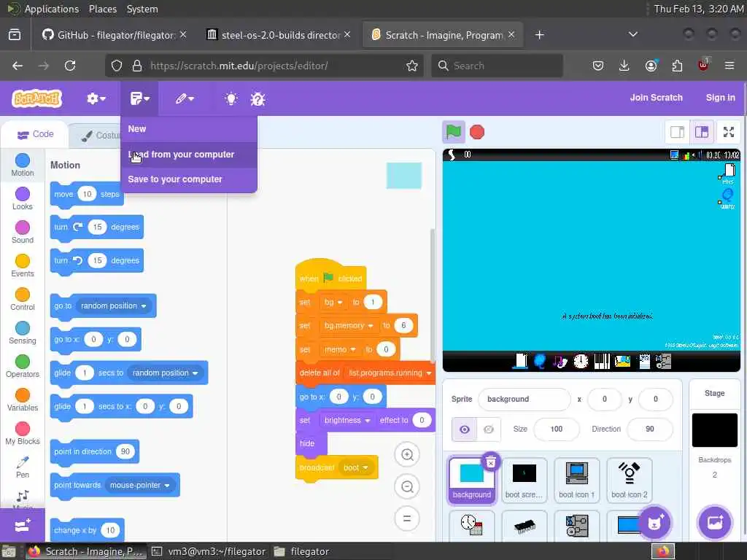Viewport: 747px width, 560px height.
Task: Select the Motion block category
Action: (x=23, y=166)
